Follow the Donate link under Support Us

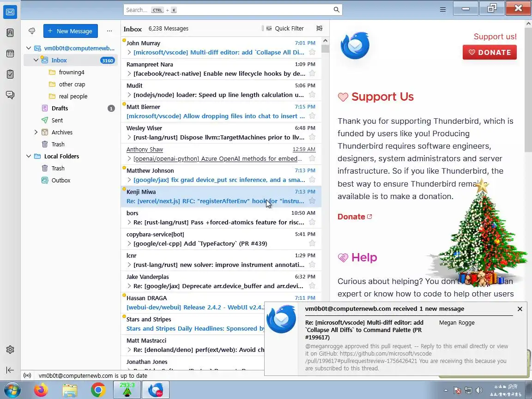(355, 217)
